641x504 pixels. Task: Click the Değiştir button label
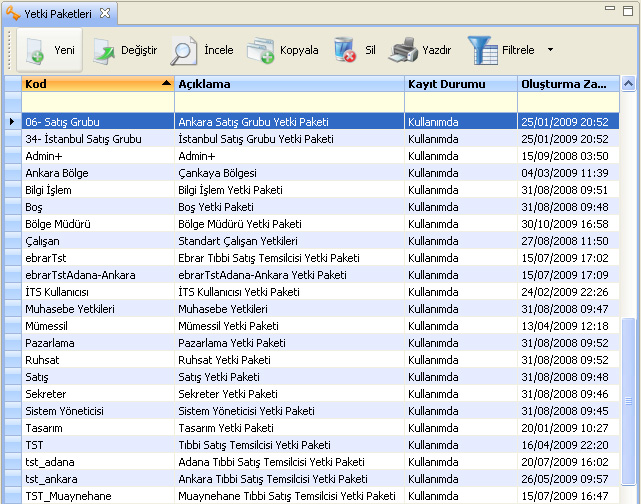(x=139, y=50)
